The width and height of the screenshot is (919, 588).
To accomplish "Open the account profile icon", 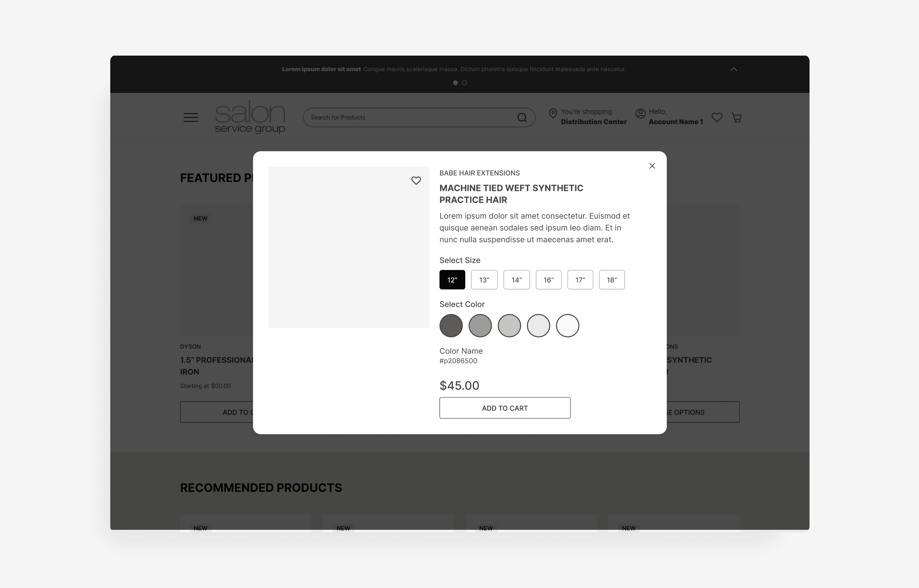I will 640,113.
